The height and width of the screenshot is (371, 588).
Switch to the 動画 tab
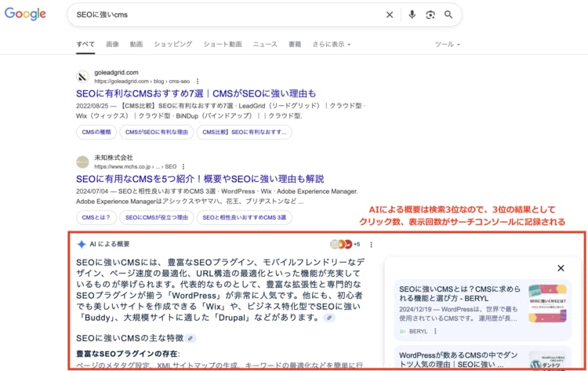click(136, 44)
